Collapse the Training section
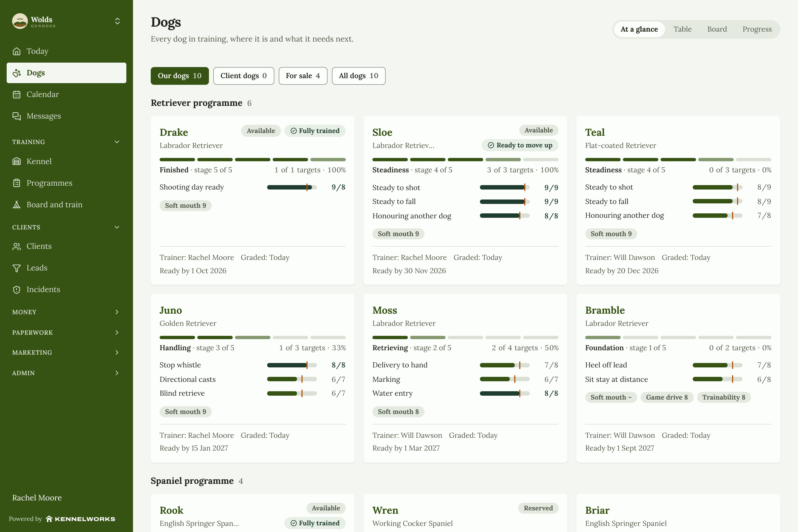Screen dimensions: 798x532 click(117, 142)
